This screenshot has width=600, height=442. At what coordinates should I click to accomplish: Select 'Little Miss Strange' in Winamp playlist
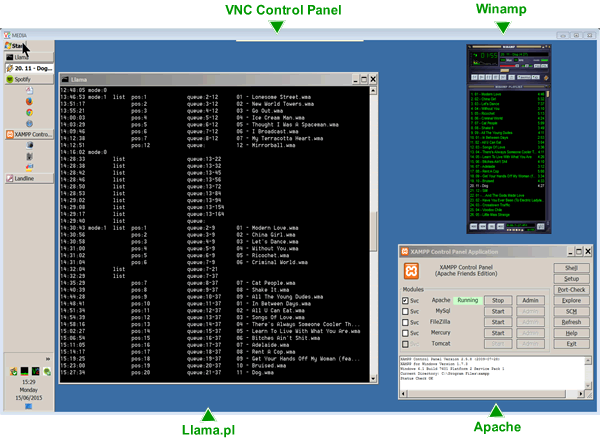pyautogui.click(x=507, y=215)
